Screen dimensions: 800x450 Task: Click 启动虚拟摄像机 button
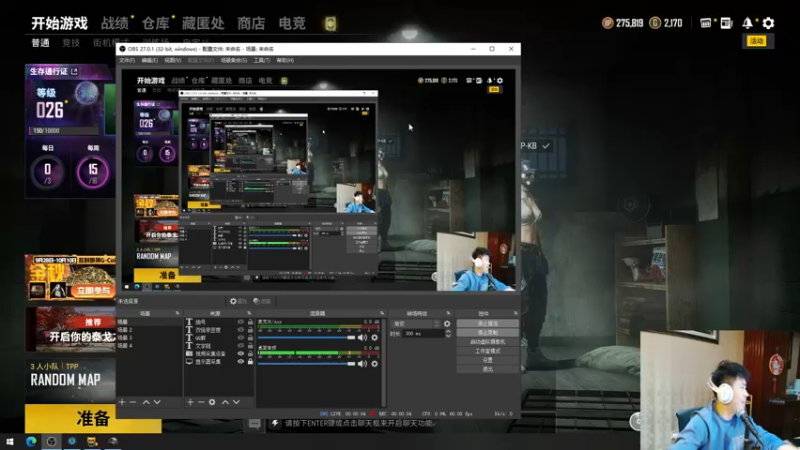pyautogui.click(x=488, y=342)
